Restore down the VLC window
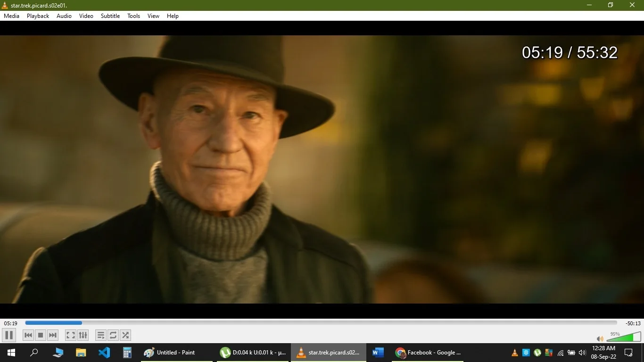This screenshot has width=644, height=362. pyautogui.click(x=611, y=5)
